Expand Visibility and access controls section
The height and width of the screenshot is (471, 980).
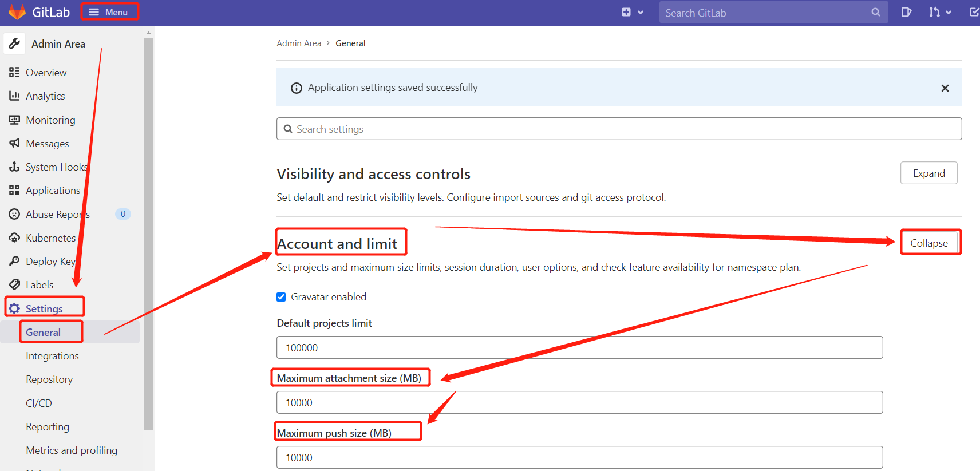928,173
